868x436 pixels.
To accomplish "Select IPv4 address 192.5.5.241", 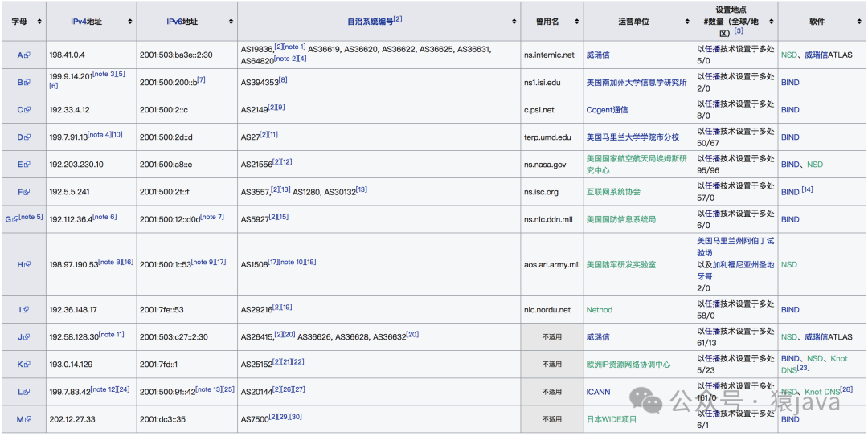I will 69,192.
